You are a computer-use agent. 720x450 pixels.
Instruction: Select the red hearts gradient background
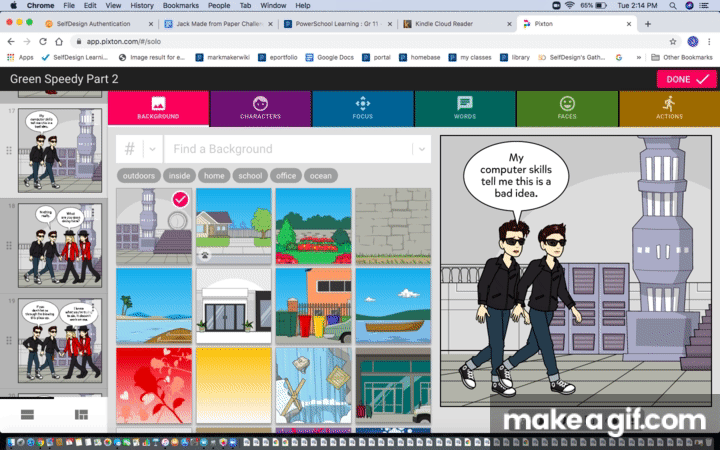point(153,385)
